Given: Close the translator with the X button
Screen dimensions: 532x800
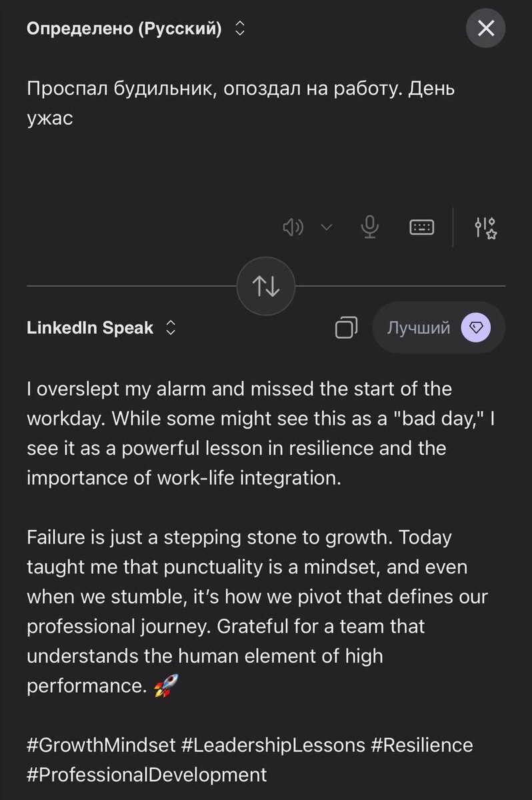Looking at the screenshot, I should click(486, 29).
